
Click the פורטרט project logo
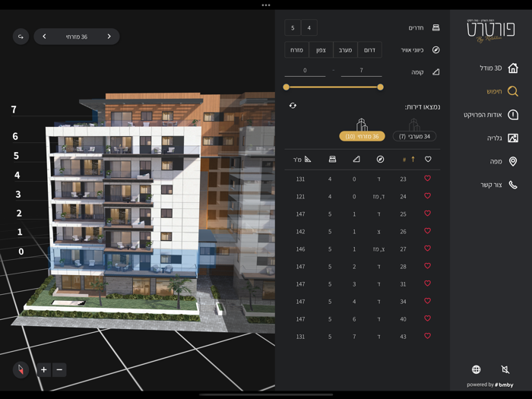point(491,31)
